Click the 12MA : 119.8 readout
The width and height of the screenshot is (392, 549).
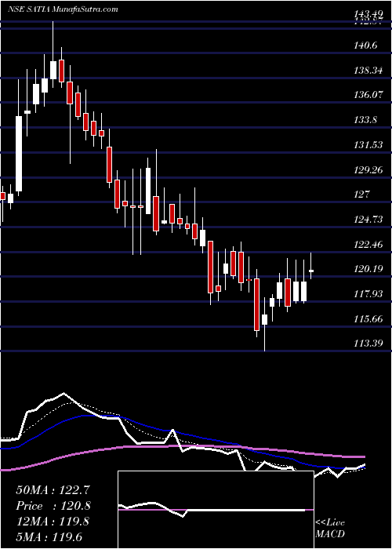[53, 522]
